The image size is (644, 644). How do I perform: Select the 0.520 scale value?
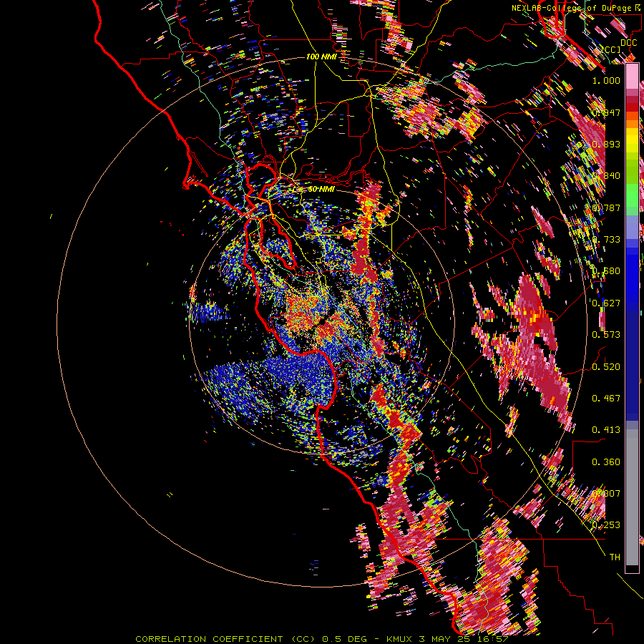tap(606, 367)
